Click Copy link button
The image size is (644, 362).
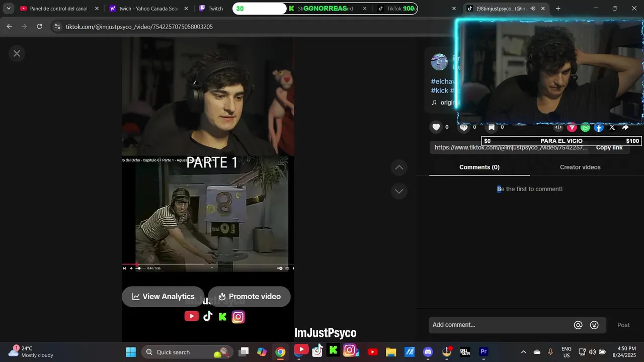tap(609, 147)
